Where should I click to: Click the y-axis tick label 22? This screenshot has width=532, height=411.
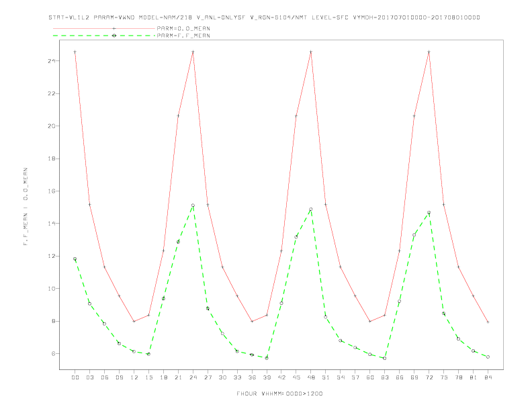(52, 93)
